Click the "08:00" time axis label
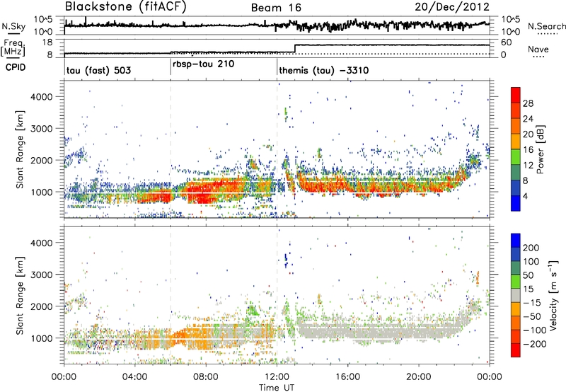566x392 pixels. [206, 377]
